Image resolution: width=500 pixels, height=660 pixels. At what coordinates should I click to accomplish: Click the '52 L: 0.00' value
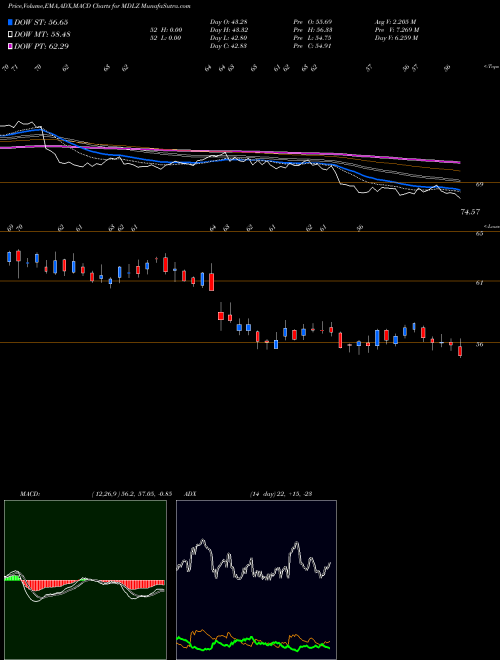coord(168,38)
